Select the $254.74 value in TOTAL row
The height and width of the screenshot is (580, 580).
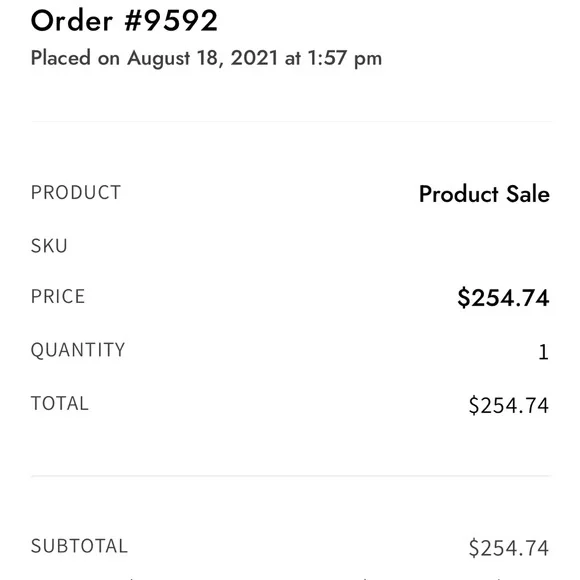[x=509, y=405]
